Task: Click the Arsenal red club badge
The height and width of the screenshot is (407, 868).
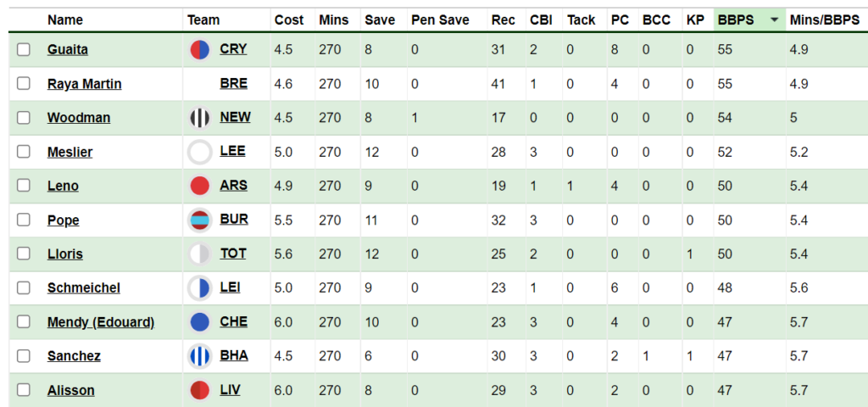Action: click(x=199, y=187)
